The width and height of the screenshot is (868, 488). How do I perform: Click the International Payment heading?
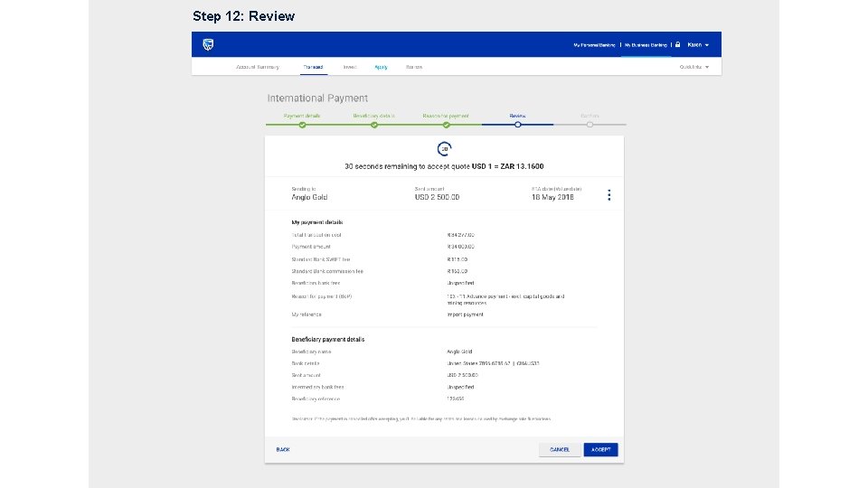[317, 98]
